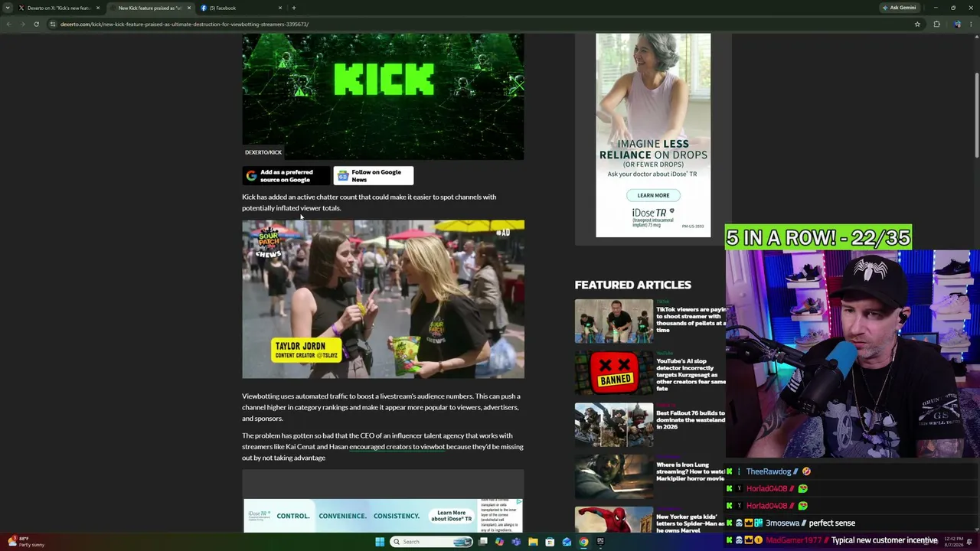Viewport: 980px width, 551px height.
Task: Open Microsoft Store from the taskbar
Action: (x=550, y=542)
